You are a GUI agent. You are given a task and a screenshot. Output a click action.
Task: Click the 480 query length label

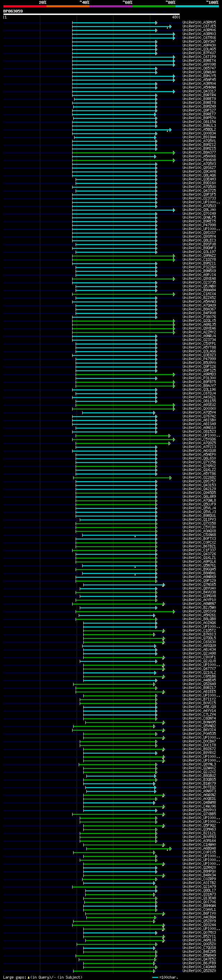175,17
